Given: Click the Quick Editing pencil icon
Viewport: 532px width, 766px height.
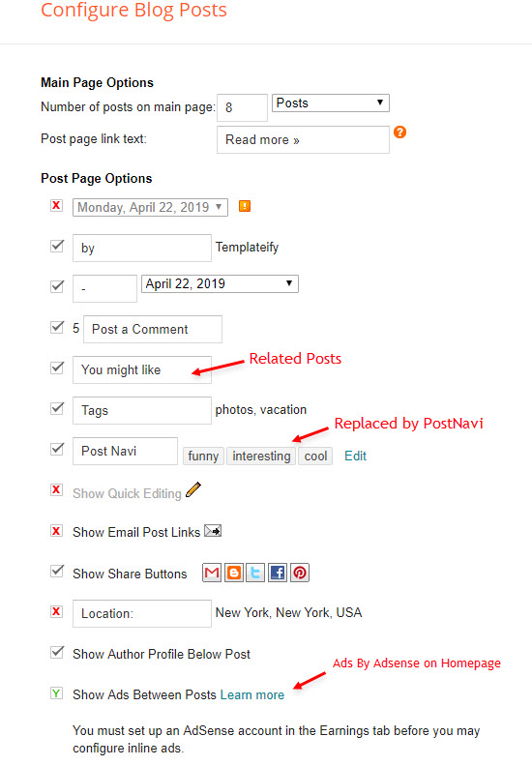Looking at the screenshot, I should point(193,490).
